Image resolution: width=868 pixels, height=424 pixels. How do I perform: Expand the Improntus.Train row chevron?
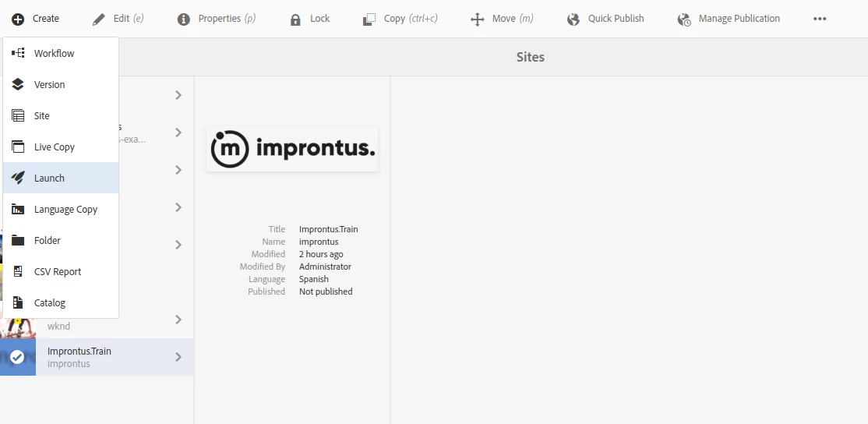[178, 357]
